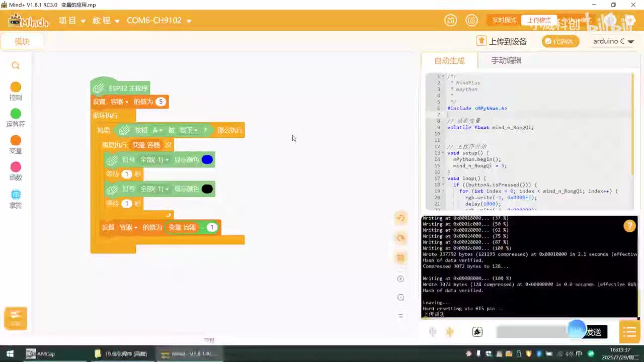Click the USB serial connect icon
Screen dimensions: 644x362
point(432,332)
